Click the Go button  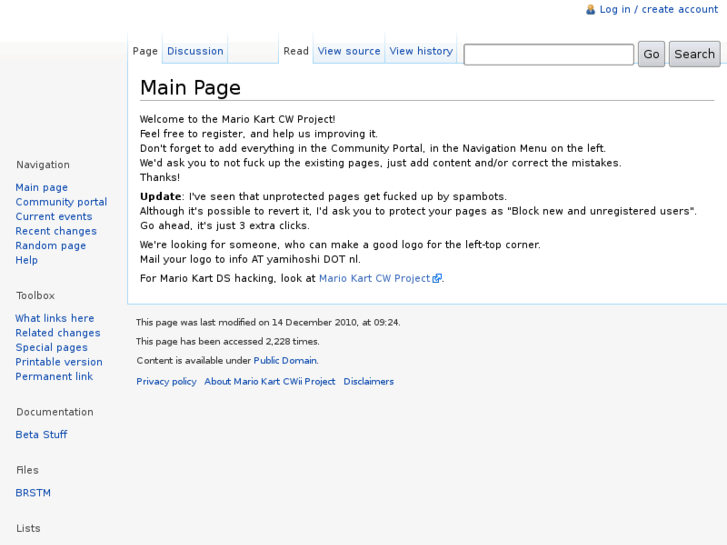[x=651, y=54]
